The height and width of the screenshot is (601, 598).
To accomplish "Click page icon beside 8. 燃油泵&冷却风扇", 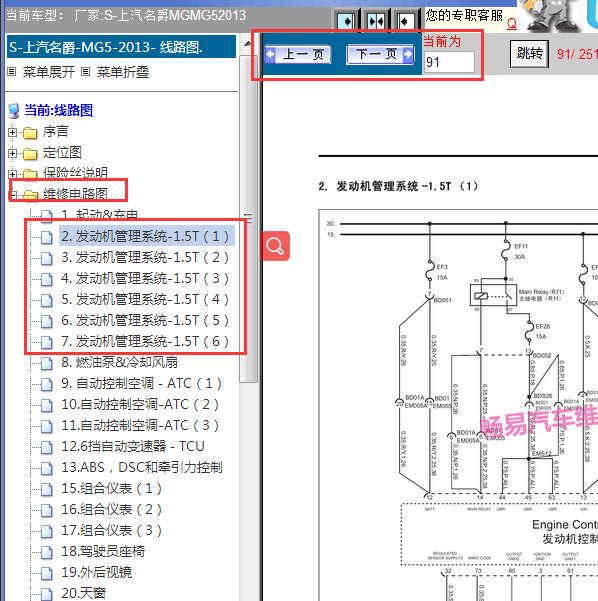I will 47,363.
